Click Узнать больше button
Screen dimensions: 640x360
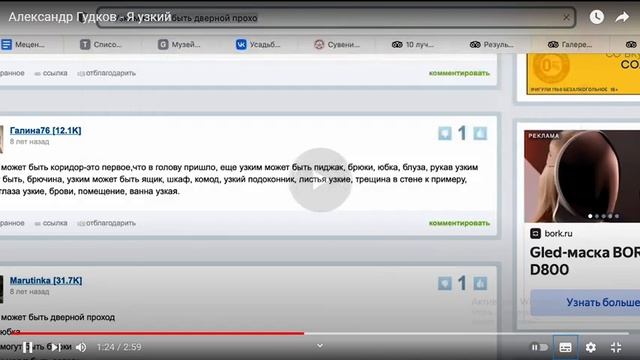coord(585,302)
